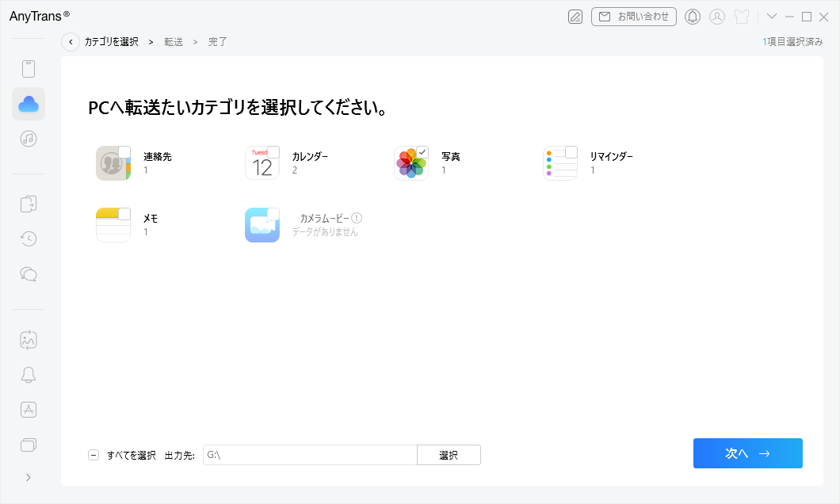Open the iTunes library music icon

(29, 139)
